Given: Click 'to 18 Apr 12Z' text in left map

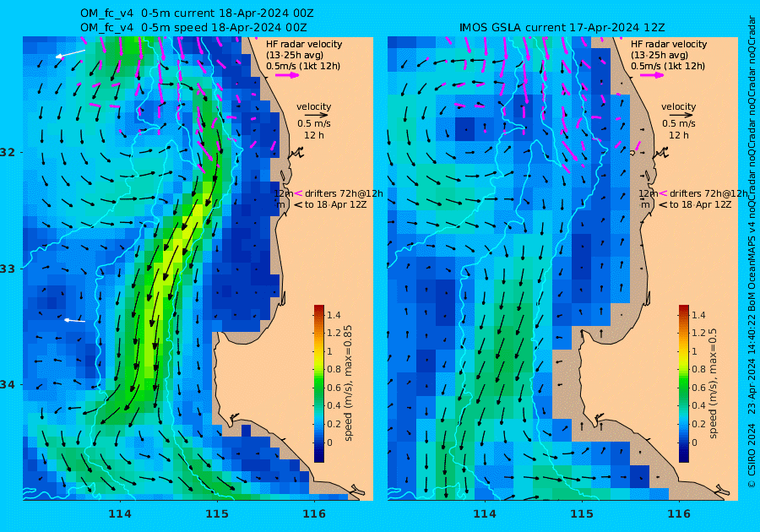Looking at the screenshot, I should 335,205.
